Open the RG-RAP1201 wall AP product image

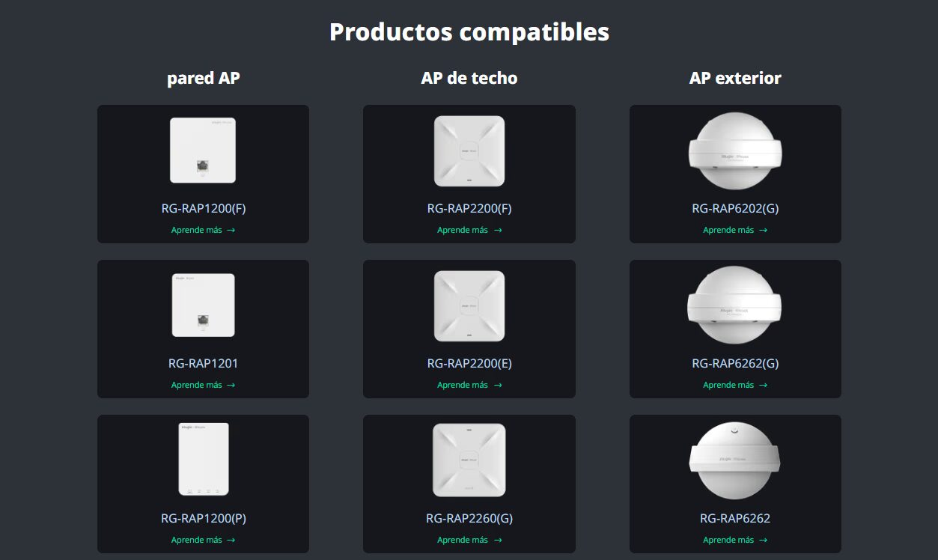[x=203, y=305]
